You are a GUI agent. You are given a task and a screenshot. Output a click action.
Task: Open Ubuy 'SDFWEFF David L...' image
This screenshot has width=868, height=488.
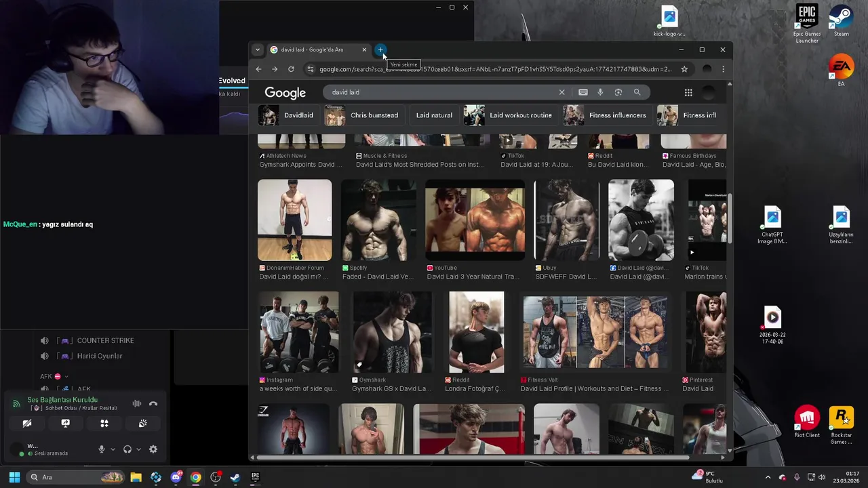pyautogui.click(x=567, y=220)
